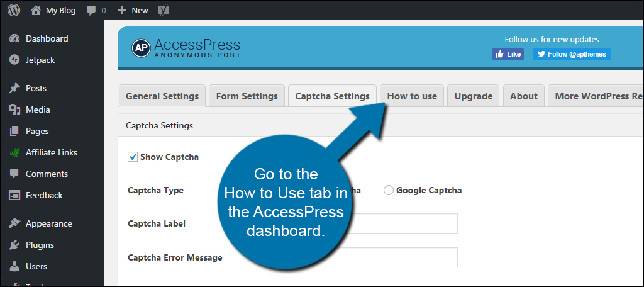Open the Yoast SEO icon in admin bar

point(163,10)
